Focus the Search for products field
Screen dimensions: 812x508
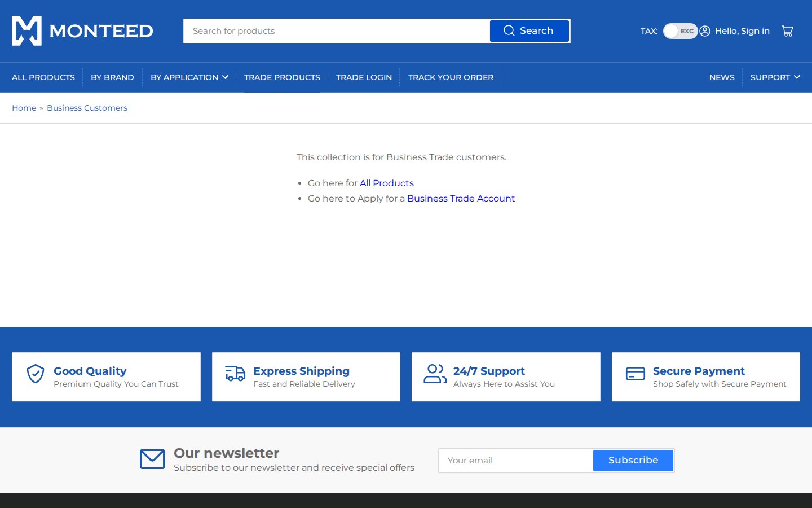pos(337,31)
